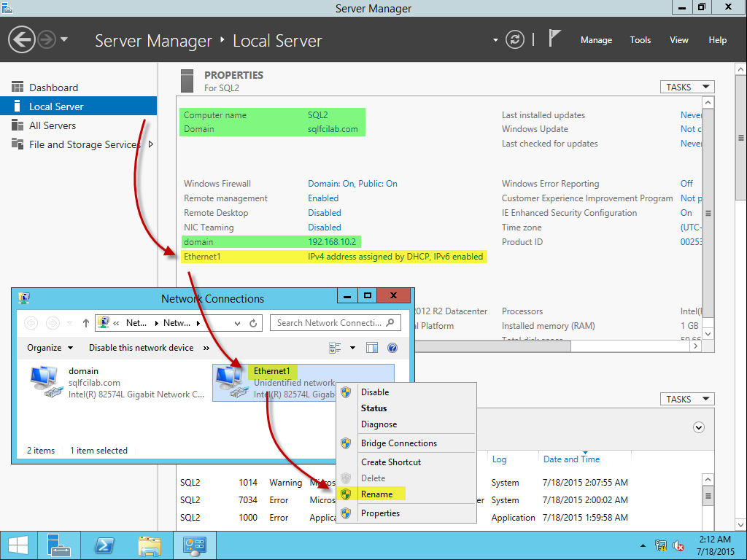The height and width of the screenshot is (560, 747).
Task: Click the 192.168.10.2 domain adapter link
Action: click(332, 242)
